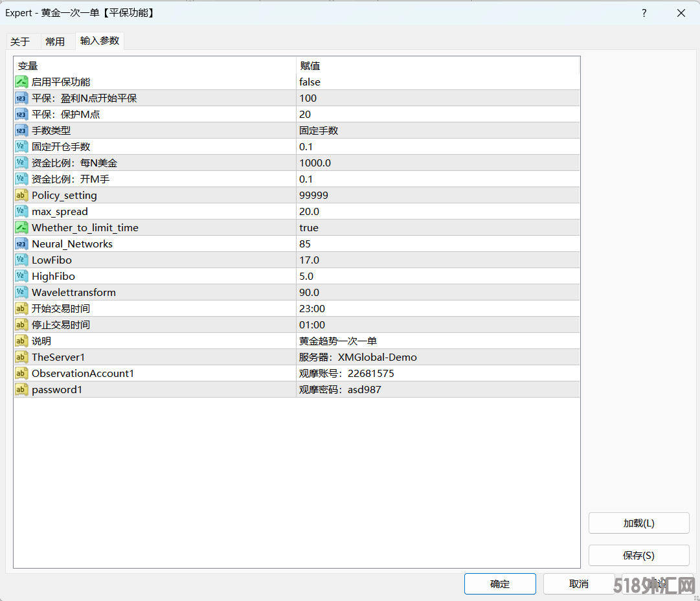The image size is (700, 601).
Task: Click the double icon beside 固定开仓手数
Action: pyautogui.click(x=21, y=146)
